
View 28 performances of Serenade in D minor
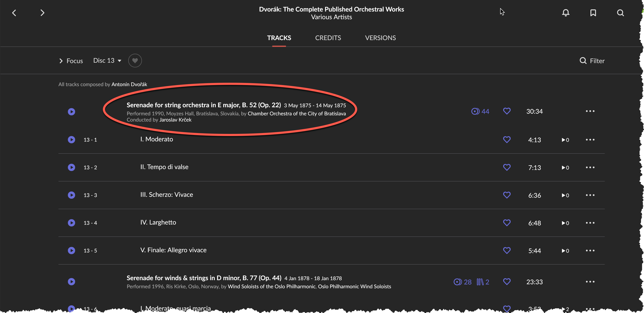pyautogui.click(x=462, y=282)
